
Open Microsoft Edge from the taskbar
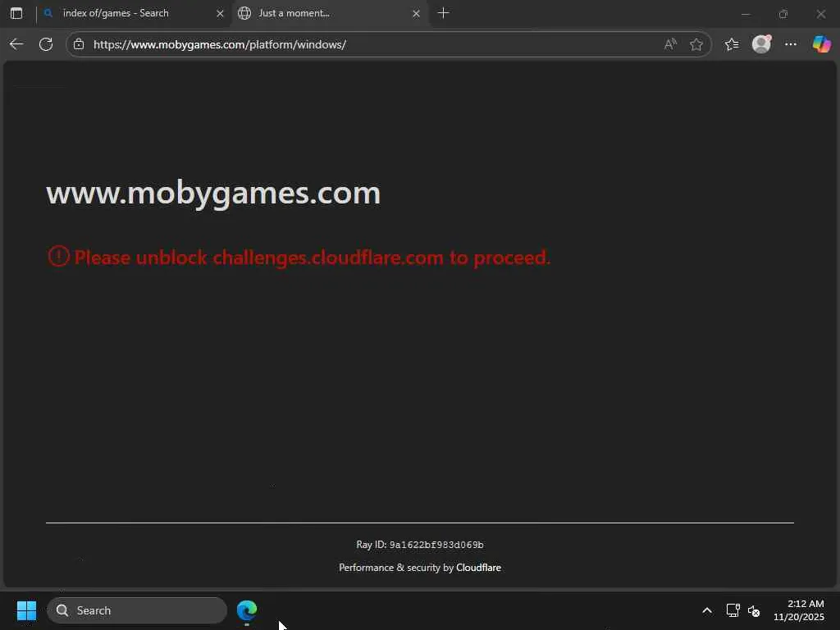247,610
